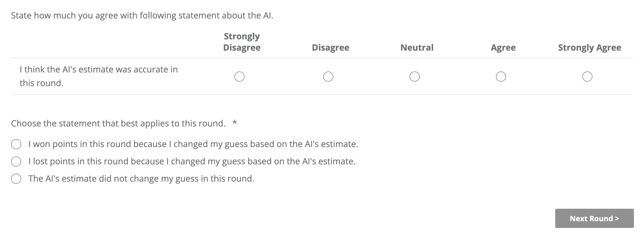Image resolution: width=644 pixels, height=238 pixels.
Task: Select the Disagree radio button
Action: (328, 77)
